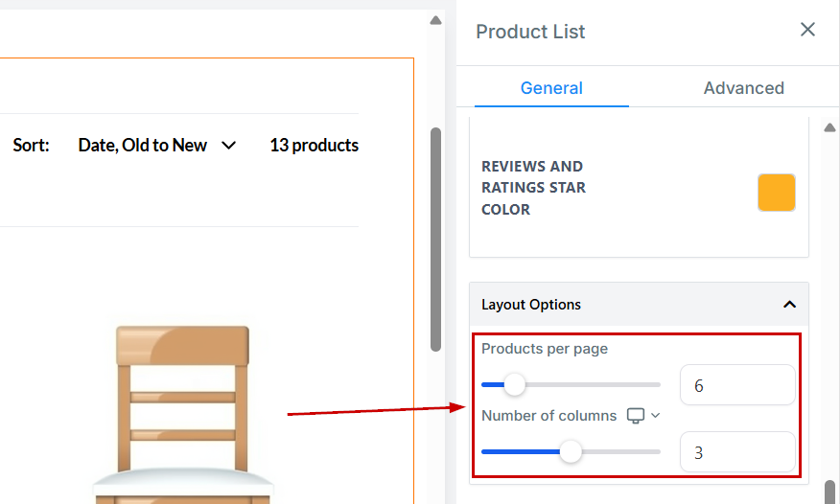
Task: Click the 13 products count text
Action: [x=314, y=146]
